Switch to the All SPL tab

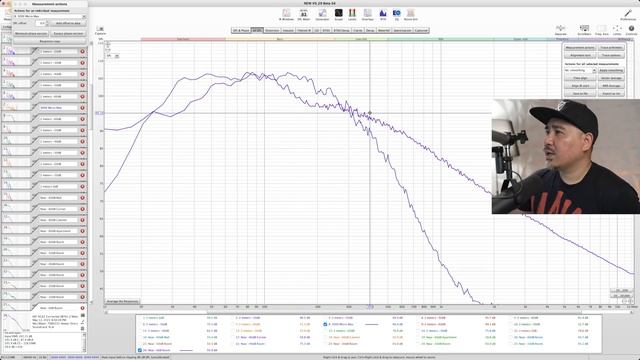pyautogui.click(x=257, y=31)
